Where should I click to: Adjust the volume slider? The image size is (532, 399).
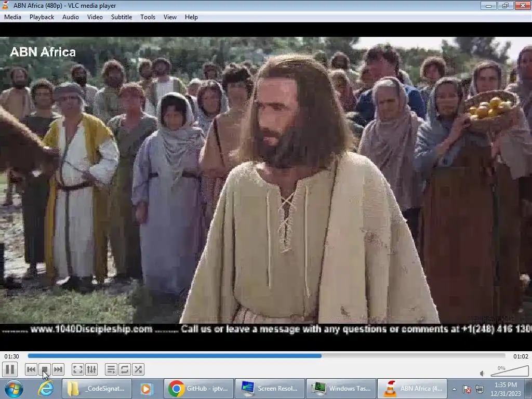[x=510, y=371]
